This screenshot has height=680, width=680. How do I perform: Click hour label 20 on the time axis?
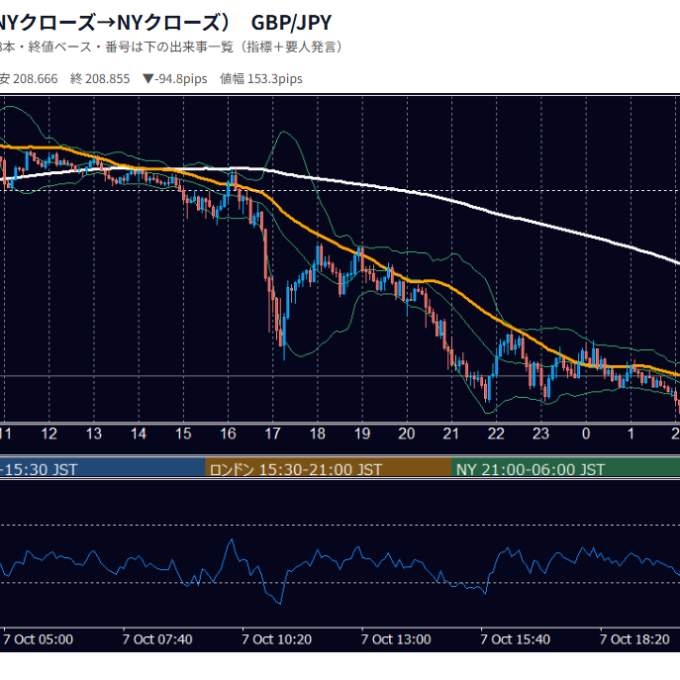(x=407, y=434)
